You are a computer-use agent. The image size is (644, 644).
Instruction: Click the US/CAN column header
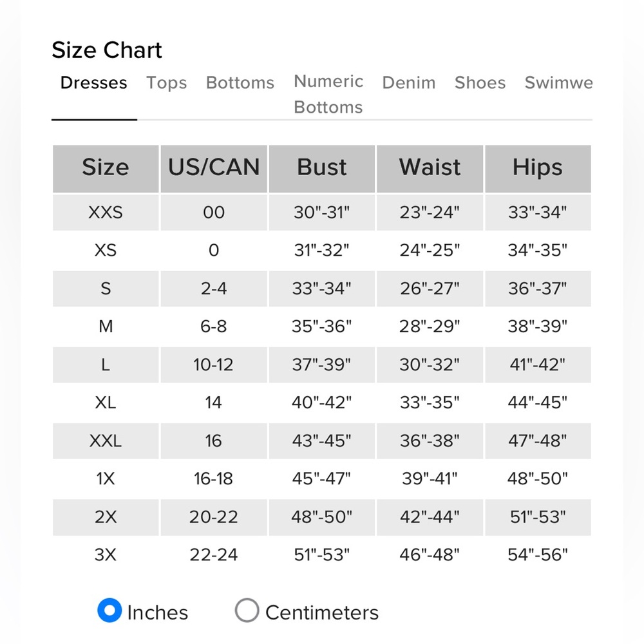point(213,167)
